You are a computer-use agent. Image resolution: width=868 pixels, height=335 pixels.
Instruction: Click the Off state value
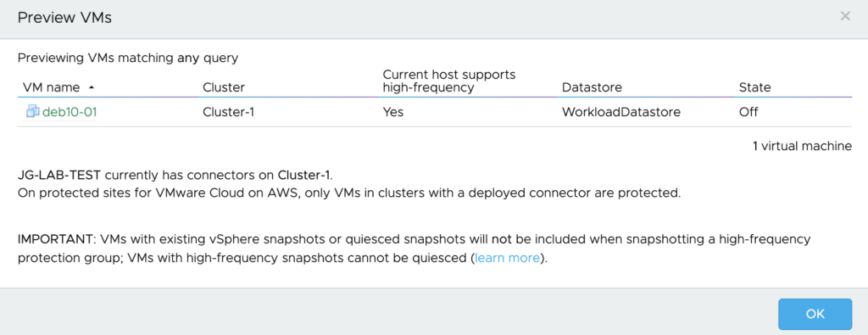(748, 112)
